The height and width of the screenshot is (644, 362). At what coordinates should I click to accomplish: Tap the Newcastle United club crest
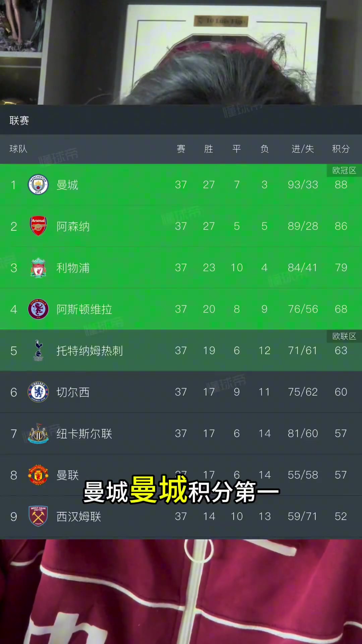click(38, 433)
